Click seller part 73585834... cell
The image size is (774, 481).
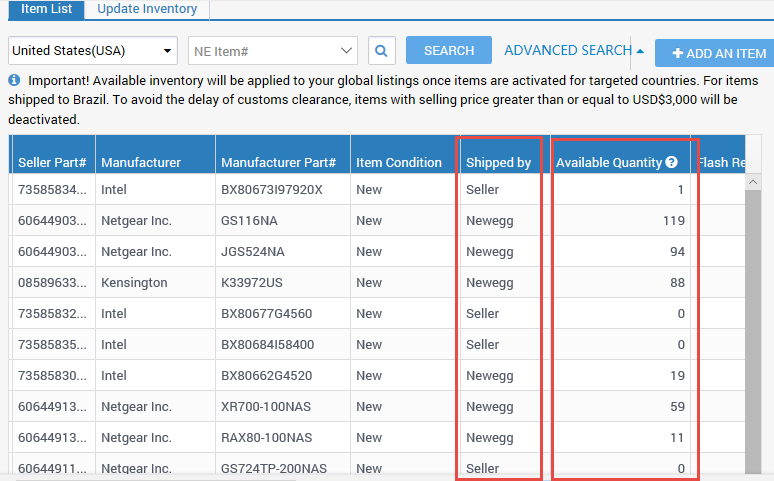[x=52, y=190]
